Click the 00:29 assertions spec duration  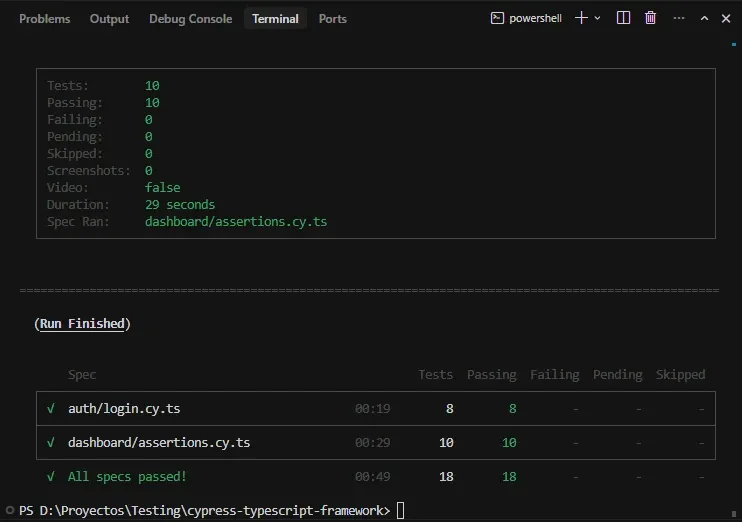pos(372,442)
